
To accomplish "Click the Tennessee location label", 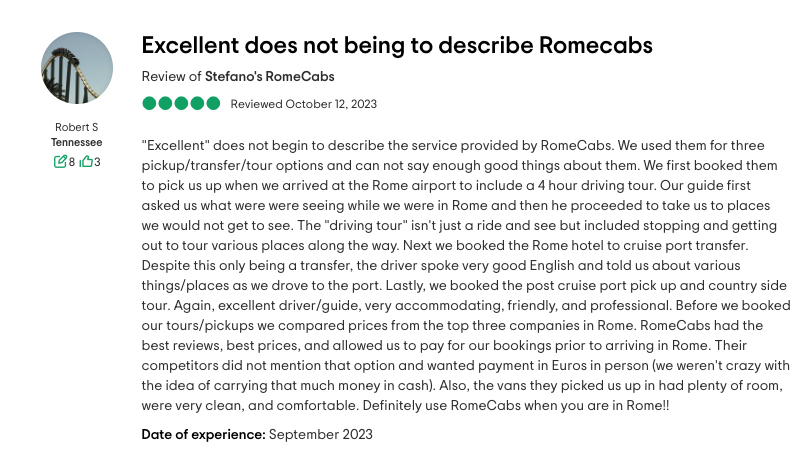I will pos(76,142).
